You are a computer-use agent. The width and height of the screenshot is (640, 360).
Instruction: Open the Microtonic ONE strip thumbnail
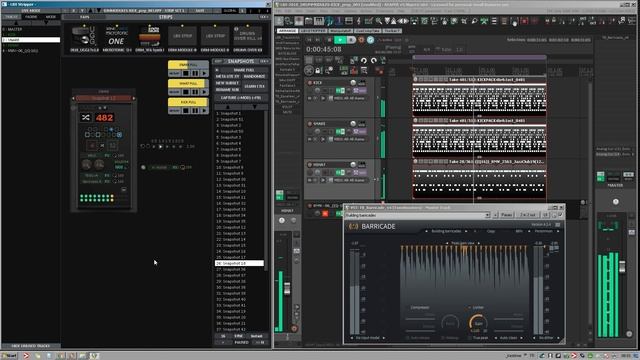pyautogui.click(x=117, y=36)
